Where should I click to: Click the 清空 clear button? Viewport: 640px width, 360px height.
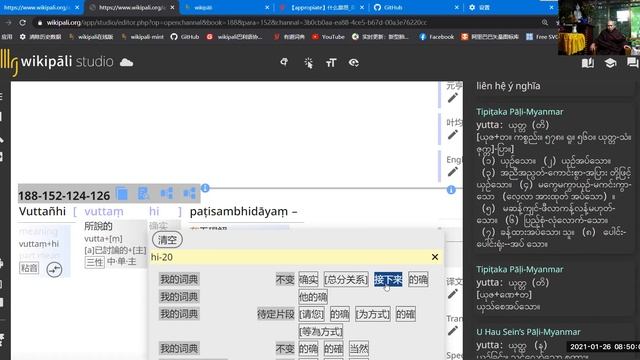point(167,240)
